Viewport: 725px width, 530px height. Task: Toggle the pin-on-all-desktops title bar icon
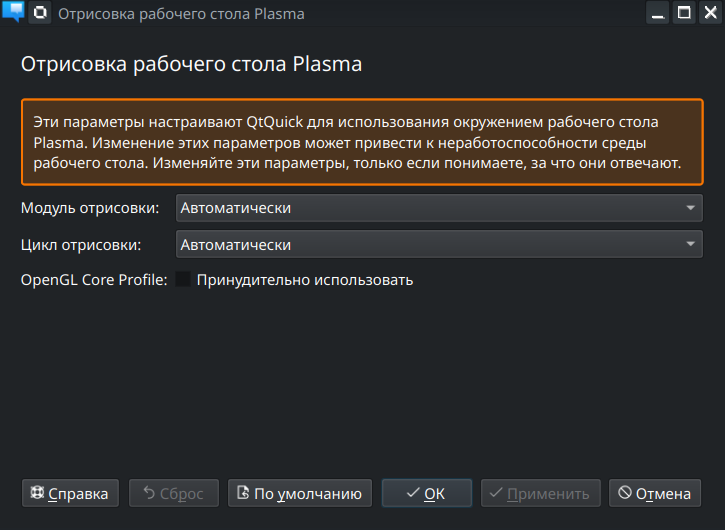(40, 13)
